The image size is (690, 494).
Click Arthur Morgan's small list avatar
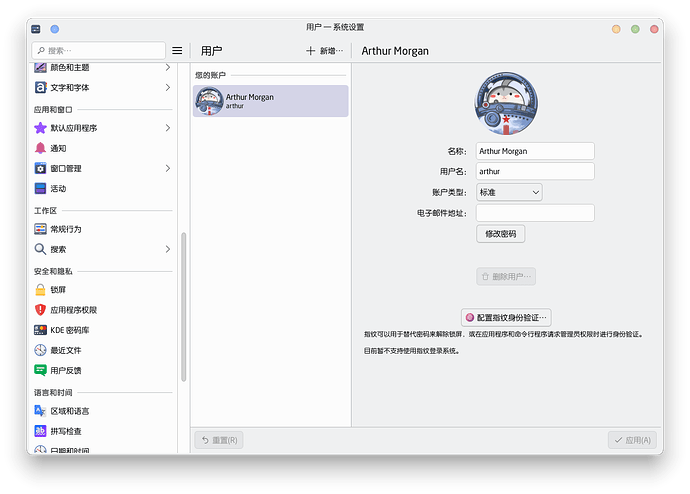[x=209, y=101]
